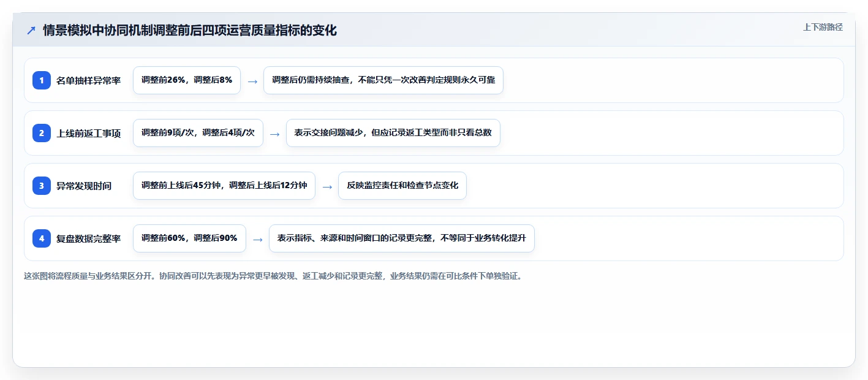Image resolution: width=868 pixels, height=380 pixels.
Task: Click step badge number 2
Action: (x=42, y=133)
